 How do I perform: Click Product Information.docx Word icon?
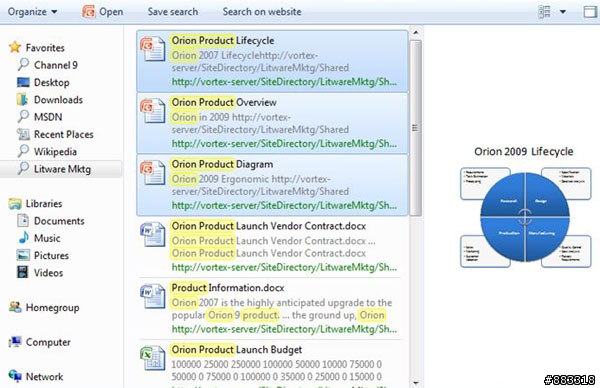coord(153,296)
